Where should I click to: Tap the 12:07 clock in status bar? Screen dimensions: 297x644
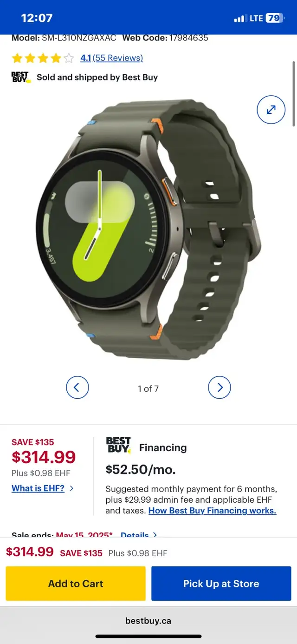[x=37, y=18]
